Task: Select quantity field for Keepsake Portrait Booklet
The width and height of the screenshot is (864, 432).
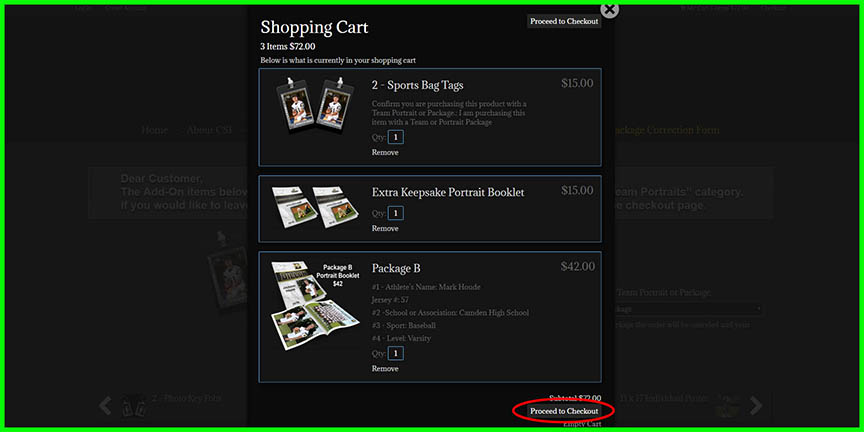Action: pyautogui.click(x=396, y=213)
